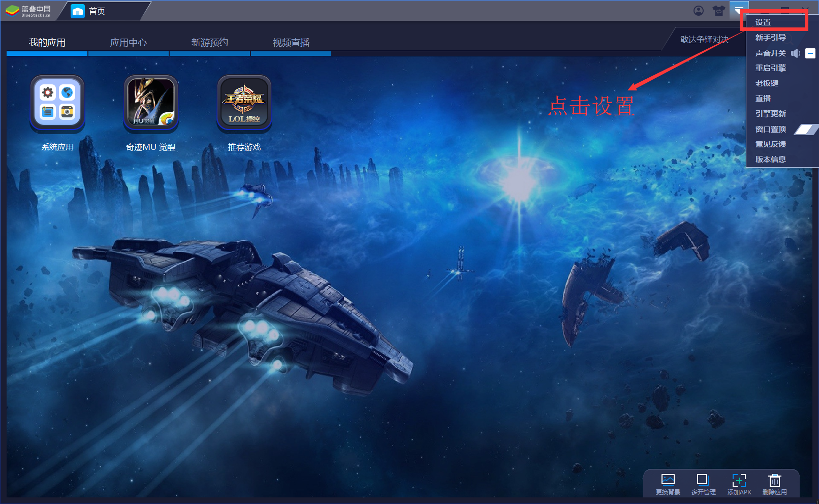819x504 pixels.
Task: Choose 重启引擎 from the menu
Action: tap(771, 68)
